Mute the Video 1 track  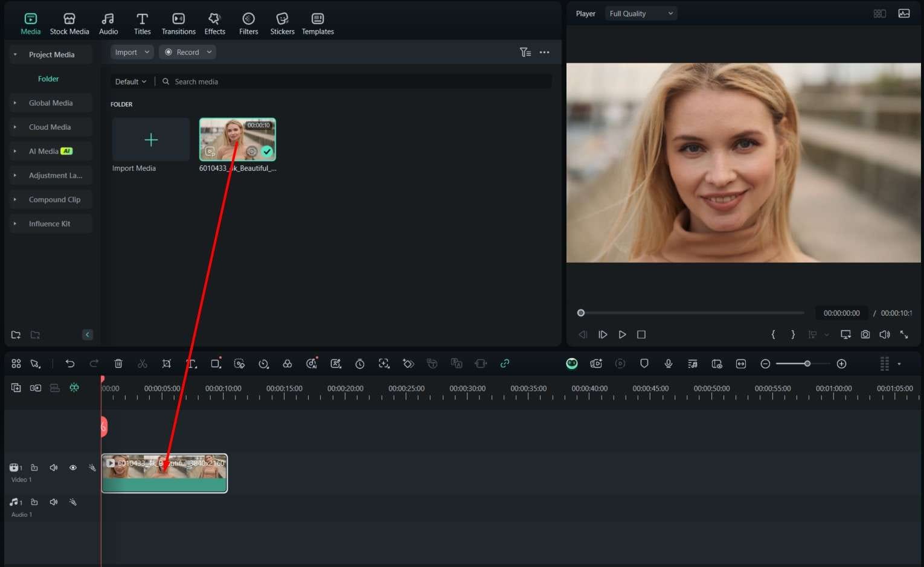pos(54,468)
